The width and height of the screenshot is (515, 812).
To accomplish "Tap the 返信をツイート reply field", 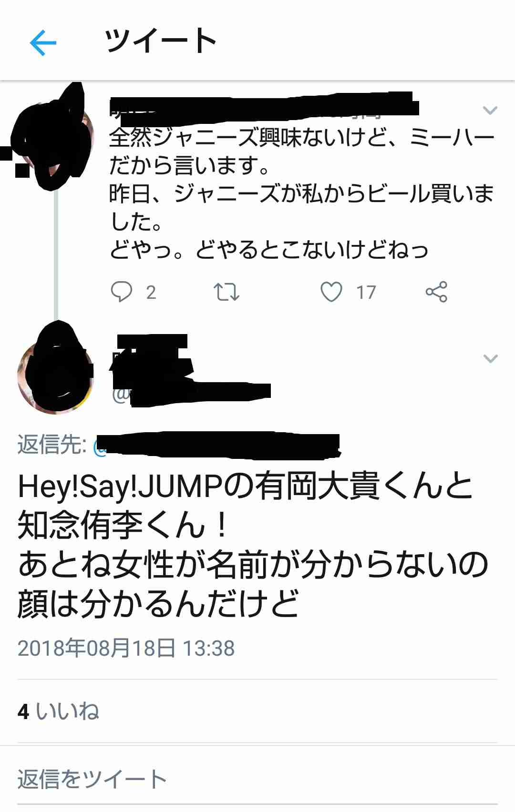I will (x=257, y=779).
